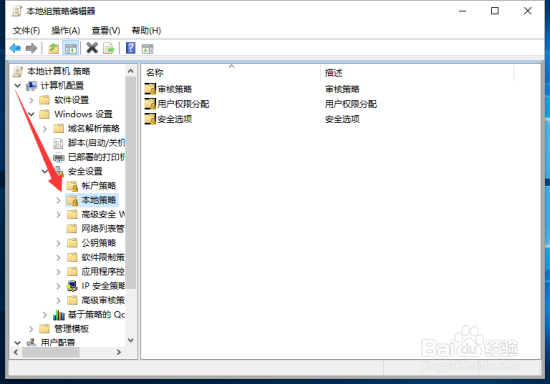
Task: Expand the 高级审核策略 node arrow
Action: (59, 300)
